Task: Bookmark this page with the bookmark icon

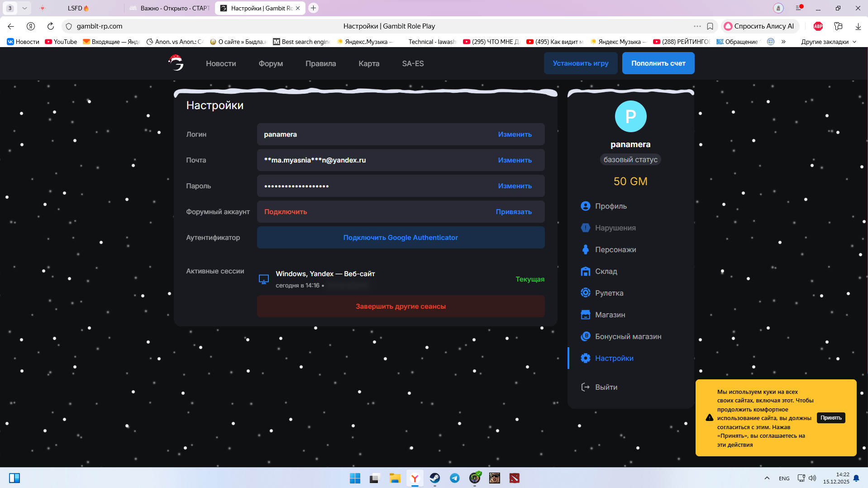Action: pyautogui.click(x=710, y=26)
